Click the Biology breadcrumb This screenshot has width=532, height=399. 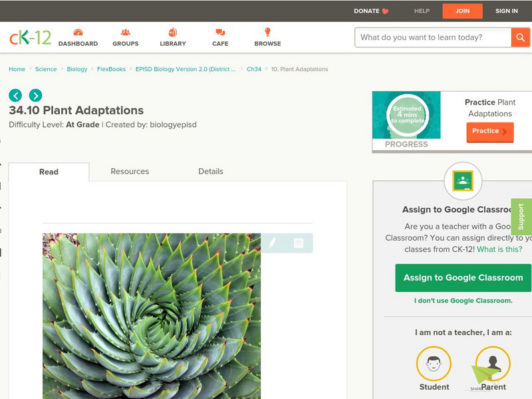click(x=77, y=69)
